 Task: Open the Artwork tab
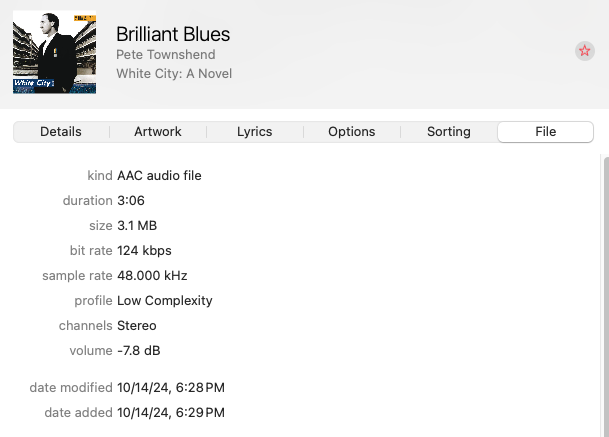pyautogui.click(x=158, y=132)
